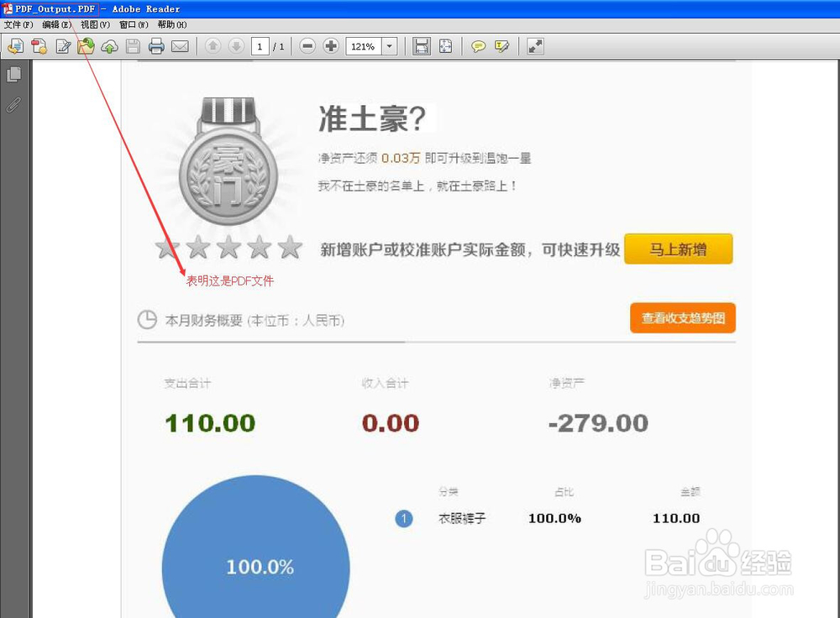Enter full screen reading mode
Screen dimensions: 840x618
(535, 46)
